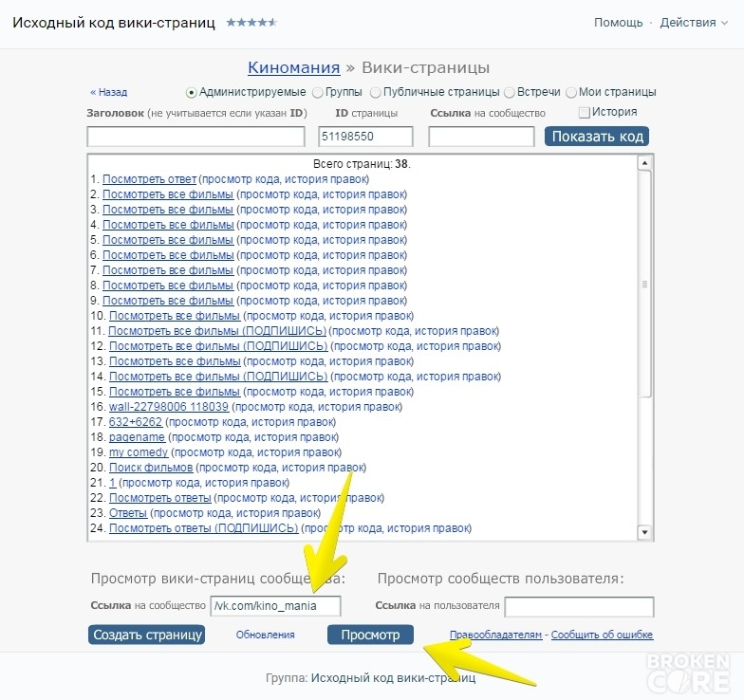Open Посмотреть все фильмы (ПОДПИШИСЬ) in row 11
The width and height of the screenshot is (744, 700).
point(217,331)
